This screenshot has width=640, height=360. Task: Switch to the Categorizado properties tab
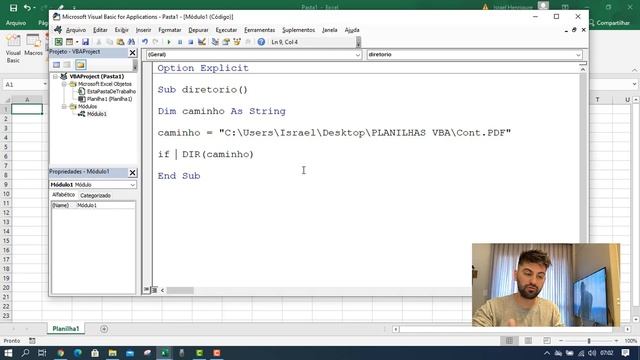(96, 196)
